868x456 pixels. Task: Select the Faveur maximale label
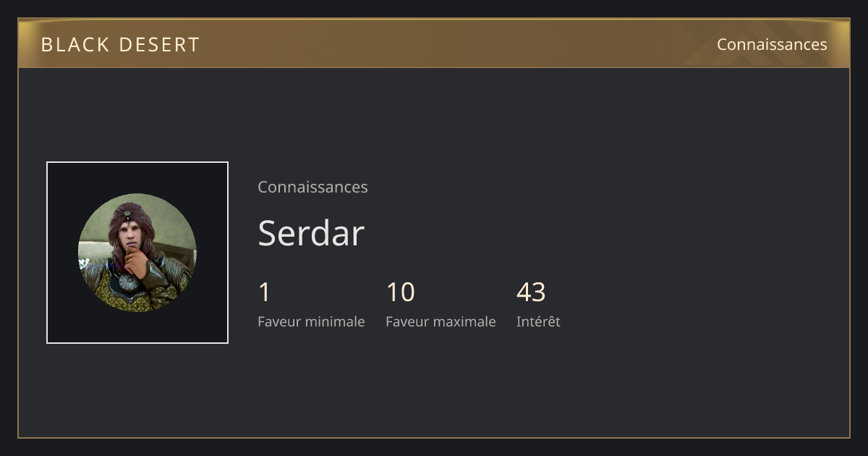(441, 321)
